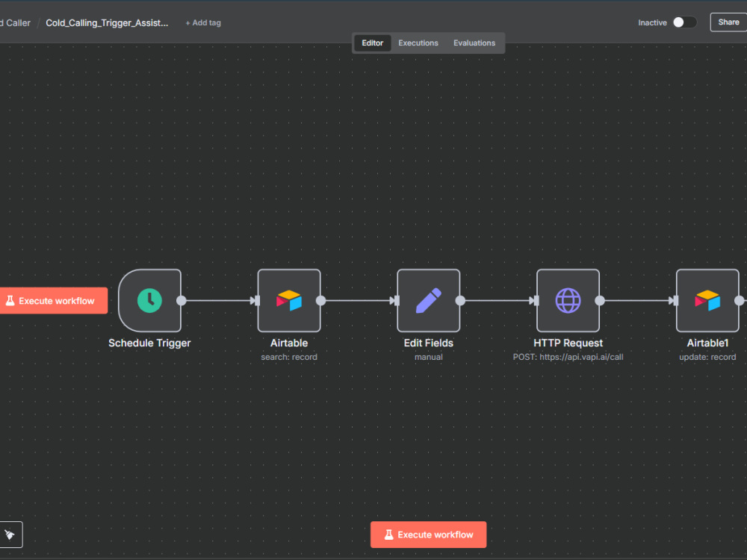
Task: Click the HTTP Request label text
Action: click(x=568, y=343)
